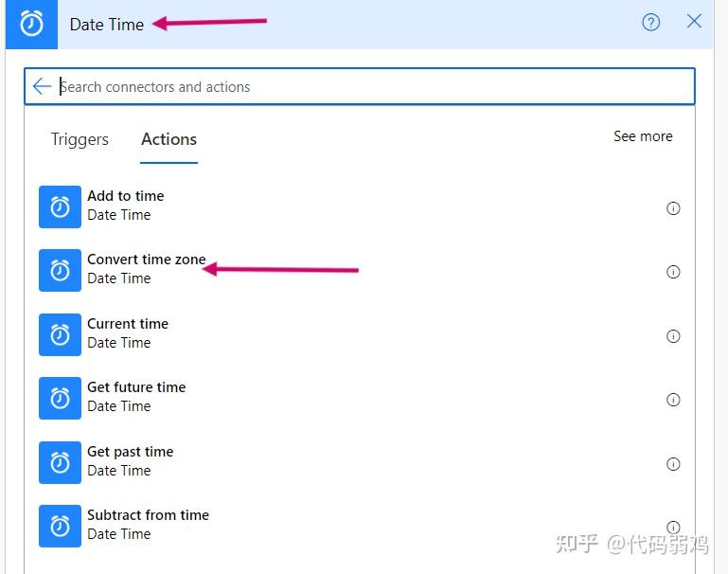Open help for the Date Time connector

[650, 22]
